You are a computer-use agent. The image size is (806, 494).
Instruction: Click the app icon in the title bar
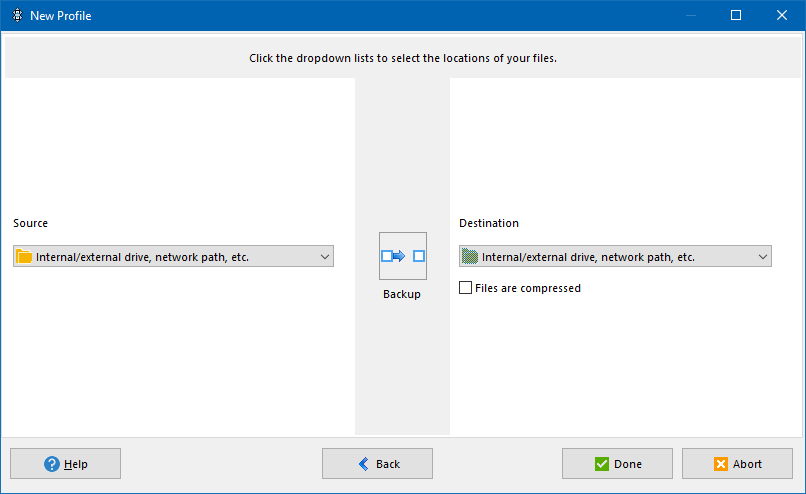[16, 15]
